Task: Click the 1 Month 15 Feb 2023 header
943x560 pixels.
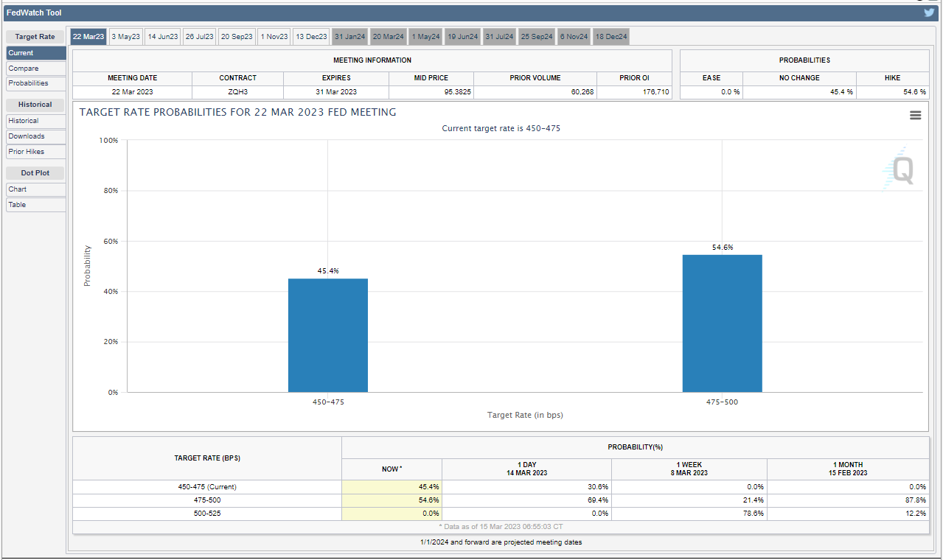Action: click(848, 469)
